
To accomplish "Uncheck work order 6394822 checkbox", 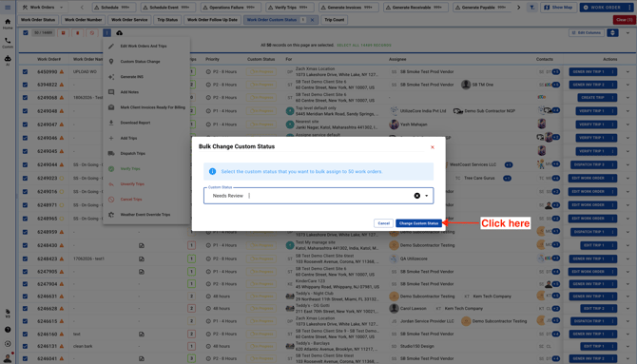I will point(25,85).
